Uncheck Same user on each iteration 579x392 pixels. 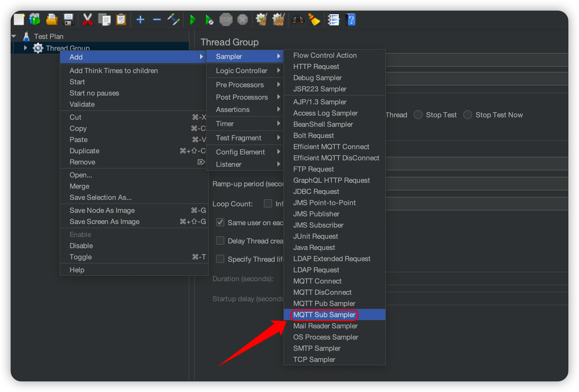(x=220, y=223)
